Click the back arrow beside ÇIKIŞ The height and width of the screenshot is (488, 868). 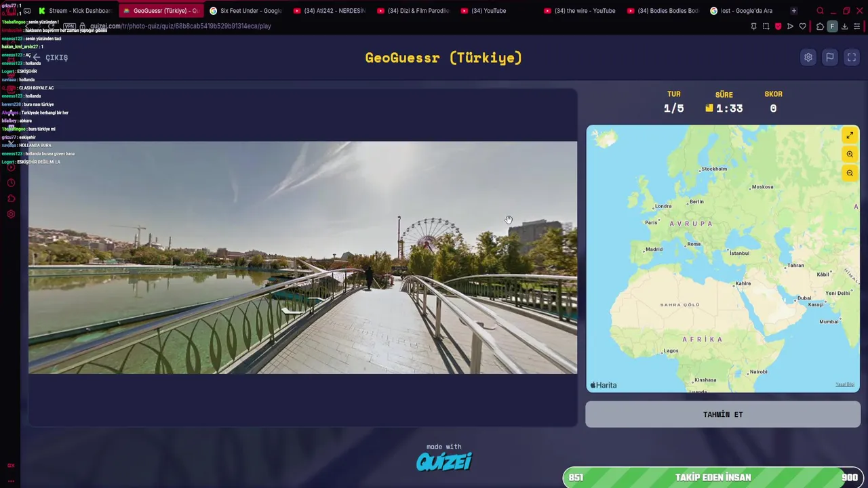click(37, 58)
